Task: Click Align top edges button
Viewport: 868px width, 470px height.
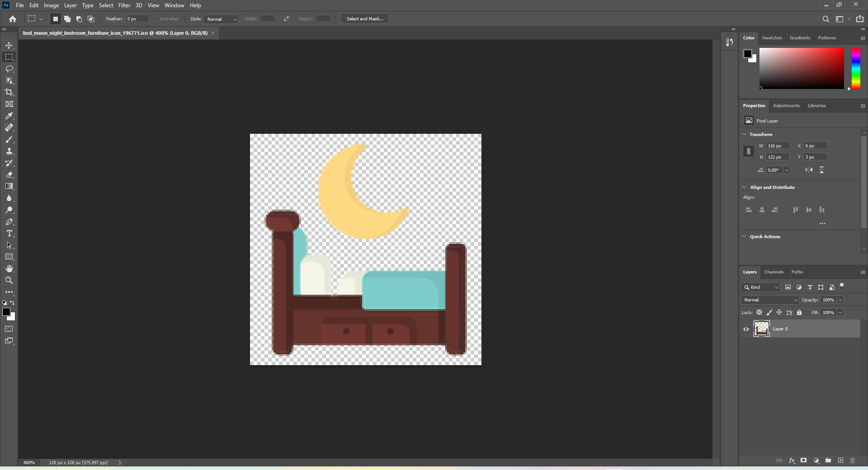Action: click(795, 210)
